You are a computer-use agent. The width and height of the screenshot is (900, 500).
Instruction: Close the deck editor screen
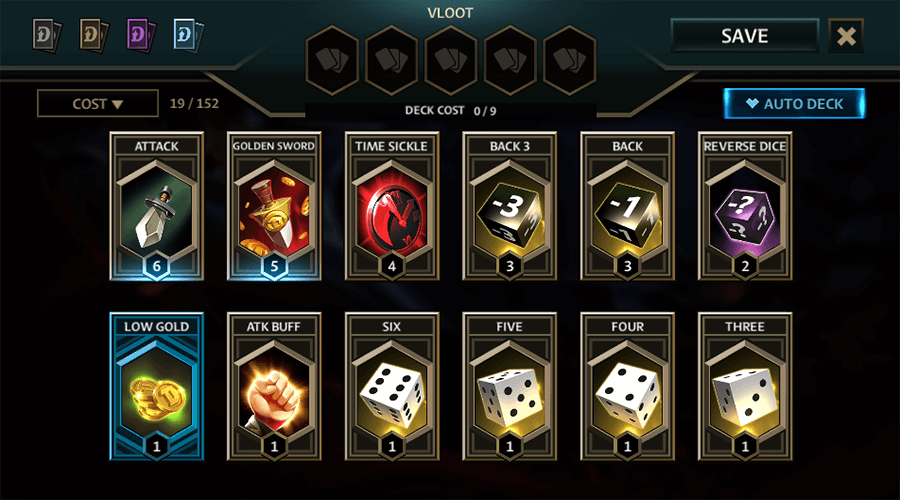(x=846, y=36)
